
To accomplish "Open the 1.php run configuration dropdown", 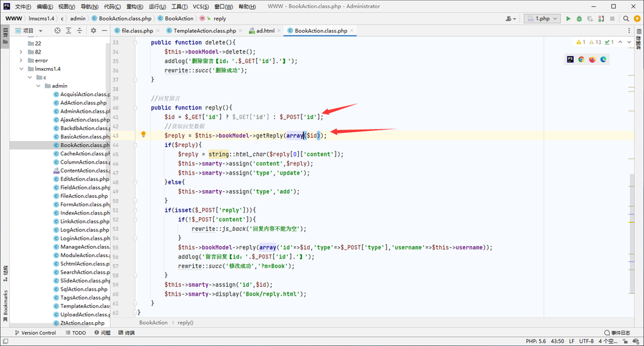I will tap(542, 19).
